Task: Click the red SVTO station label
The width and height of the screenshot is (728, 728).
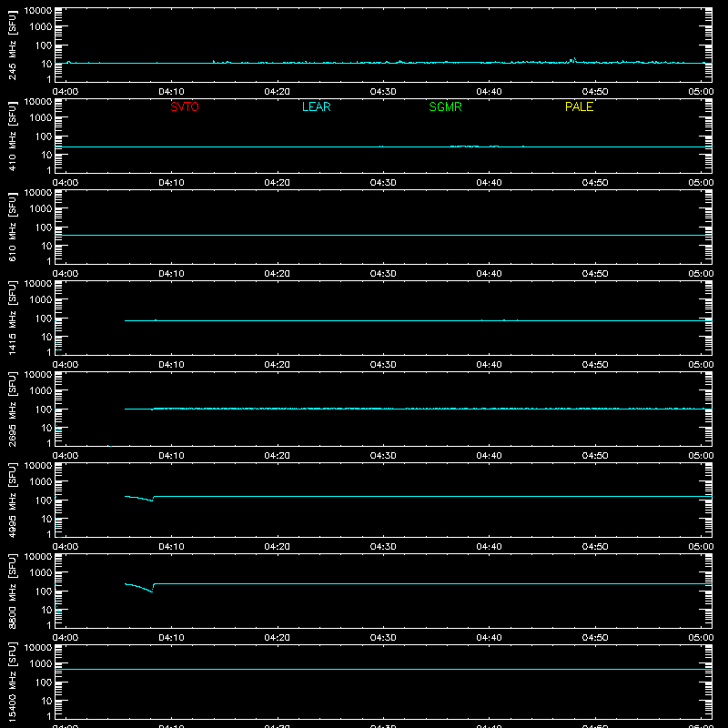Action: click(x=185, y=106)
